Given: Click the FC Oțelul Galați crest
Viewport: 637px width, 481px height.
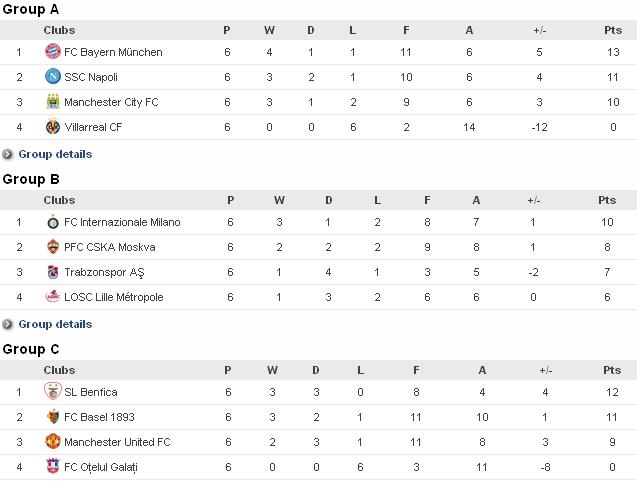Looking at the screenshot, I should point(53,466).
